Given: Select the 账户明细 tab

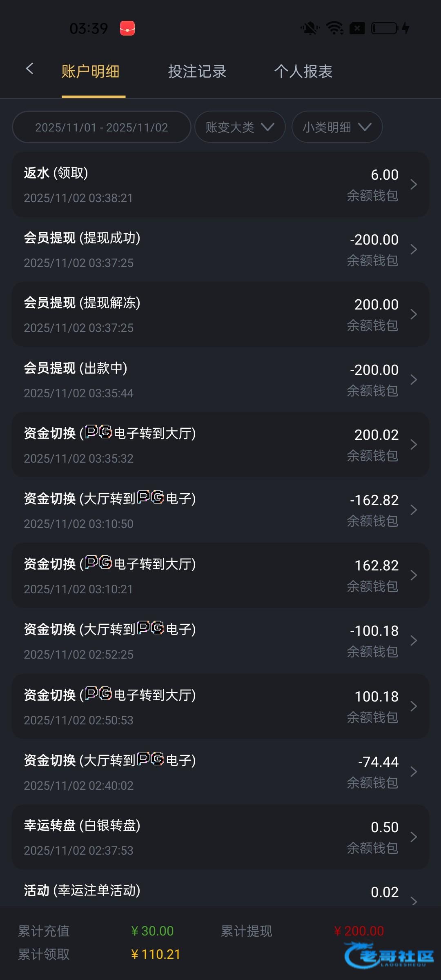Looking at the screenshot, I should pos(90,72).
